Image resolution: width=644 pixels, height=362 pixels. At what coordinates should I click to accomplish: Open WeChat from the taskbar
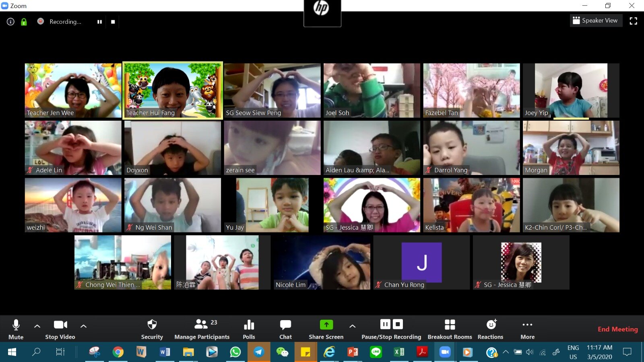point(282,352)
